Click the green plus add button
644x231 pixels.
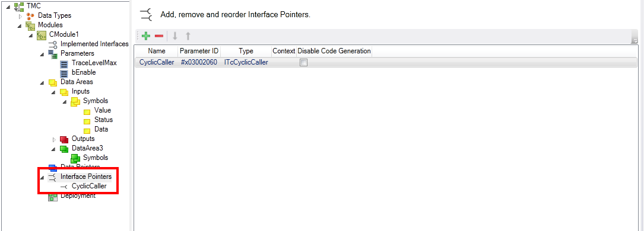146,36
